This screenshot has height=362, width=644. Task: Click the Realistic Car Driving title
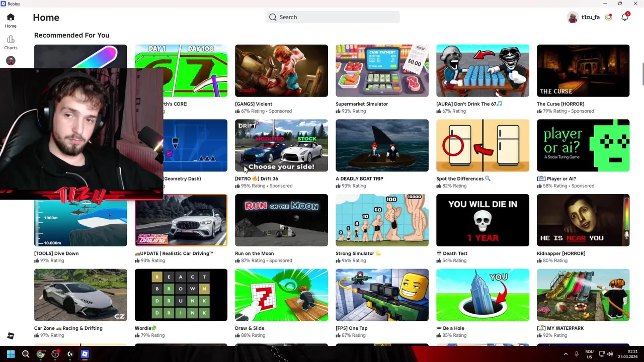(x=174, y=253)
